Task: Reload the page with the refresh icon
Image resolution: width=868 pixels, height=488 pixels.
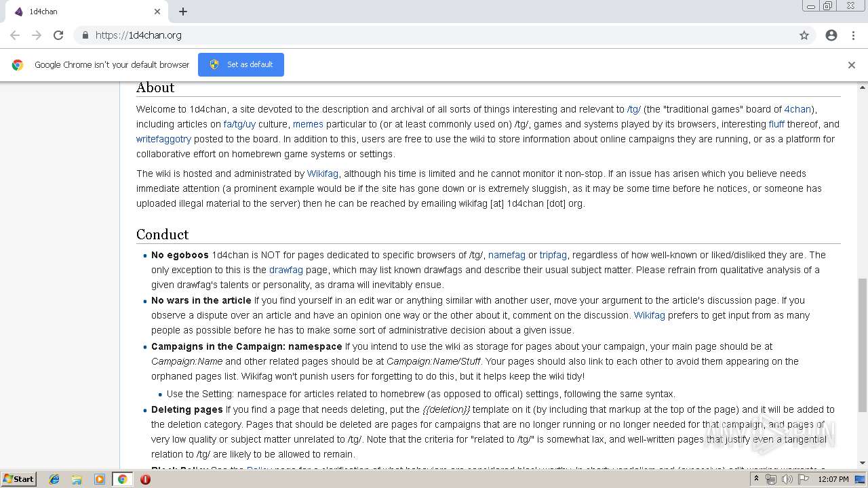Action: coord(58,35)
